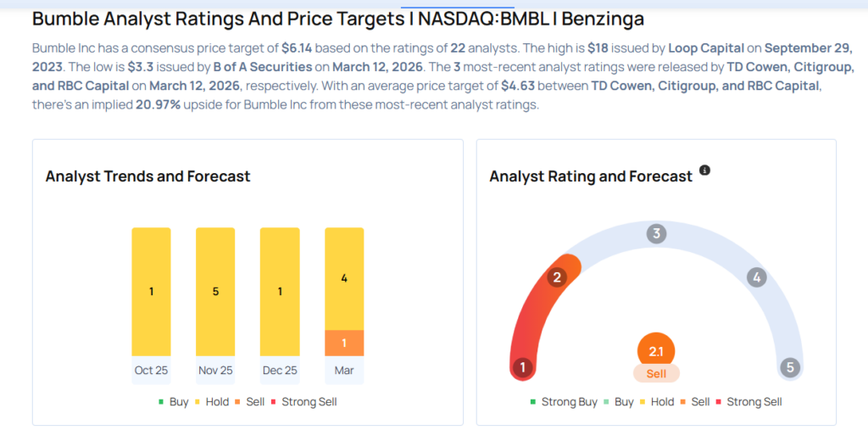The height and width of the screenshot is (430, 868).
Task: Click the Oct 25 yellow bar
Action: (151, 291)
